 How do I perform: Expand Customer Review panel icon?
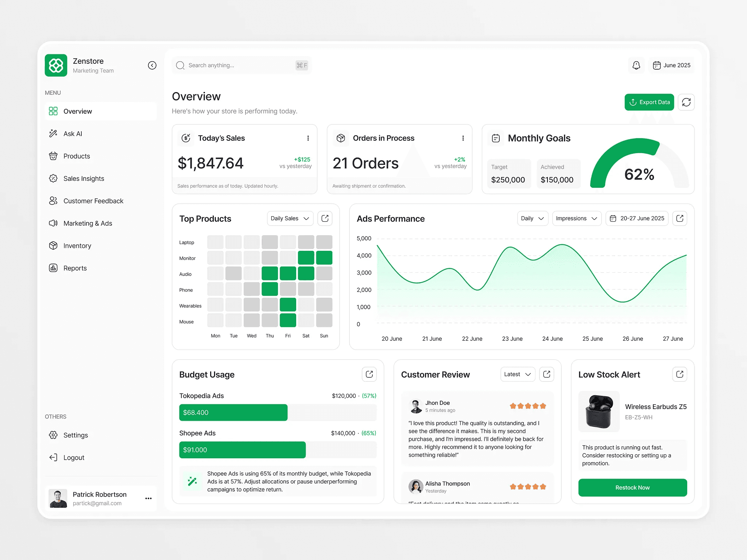click(546, 374)
